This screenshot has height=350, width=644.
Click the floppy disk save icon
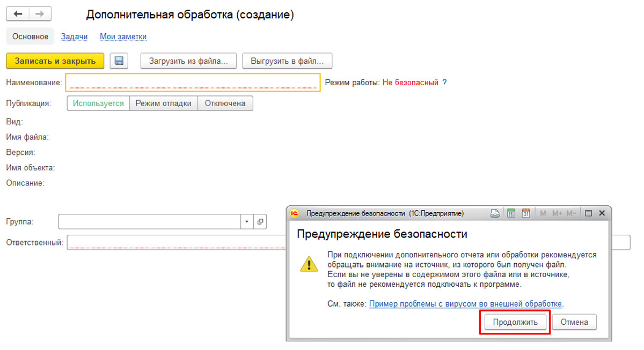click(x=119, y=61)
